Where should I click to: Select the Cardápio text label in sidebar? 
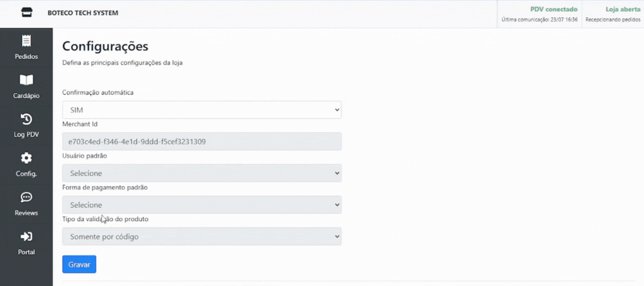pos(26,96)
